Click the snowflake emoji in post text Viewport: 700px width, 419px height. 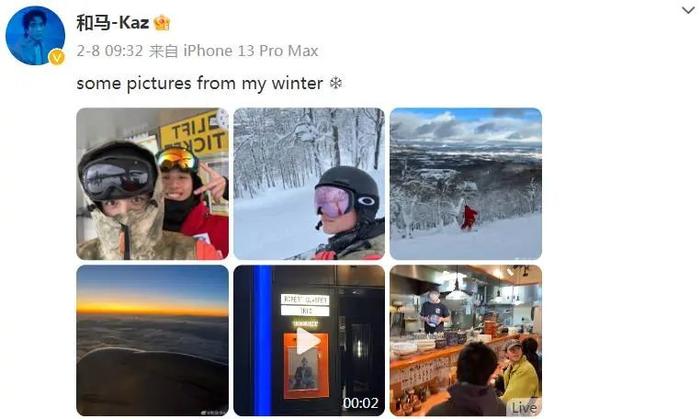336,83
